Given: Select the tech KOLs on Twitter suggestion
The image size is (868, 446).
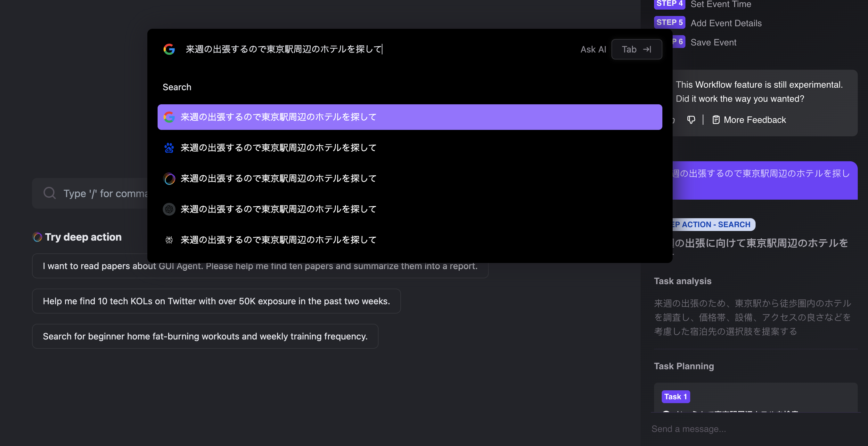Looking at the screenshot, I should click(216, 301).
